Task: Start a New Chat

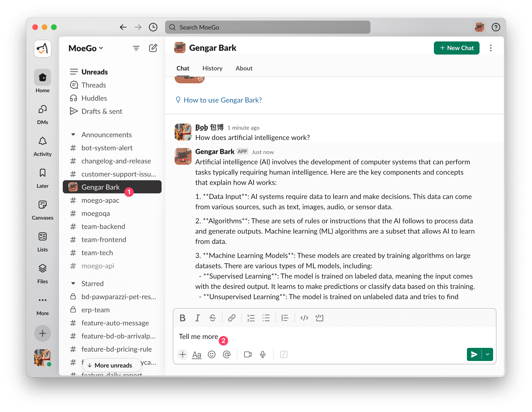Action: pyautogui.click(x=457, y=48)
